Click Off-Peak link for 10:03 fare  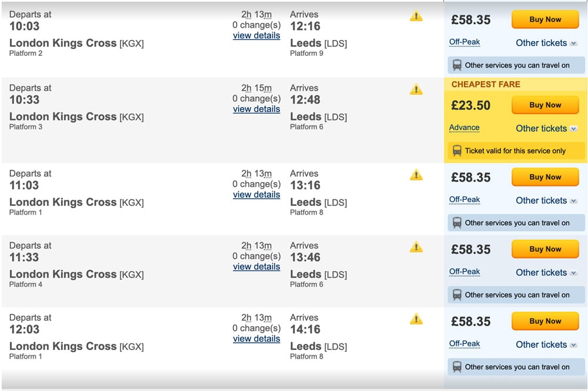click(465, 42)
